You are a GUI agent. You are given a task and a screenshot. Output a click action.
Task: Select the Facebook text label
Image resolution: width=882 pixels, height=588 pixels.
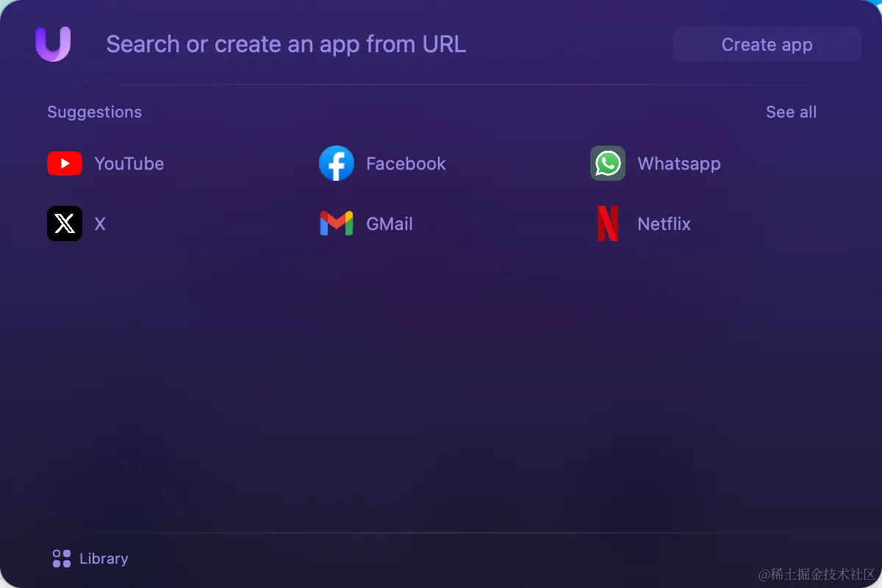pyautogui.click(x=406, y=163)
